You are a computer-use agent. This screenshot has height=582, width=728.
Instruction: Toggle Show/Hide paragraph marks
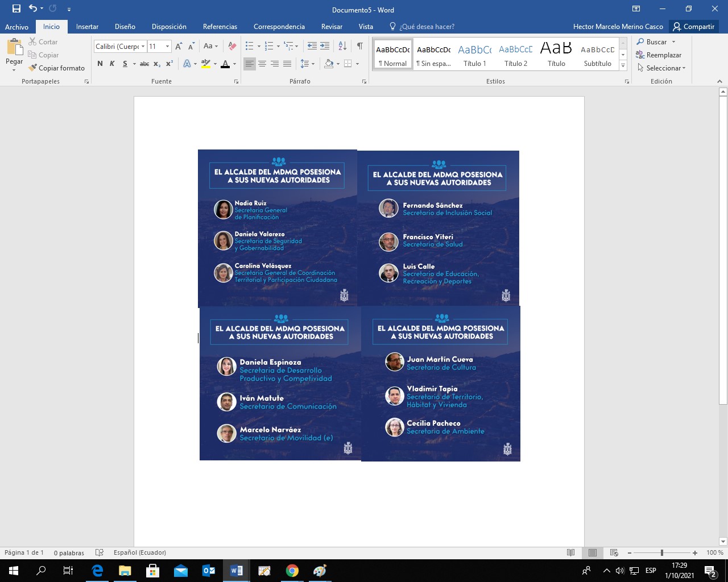point(359,46)
